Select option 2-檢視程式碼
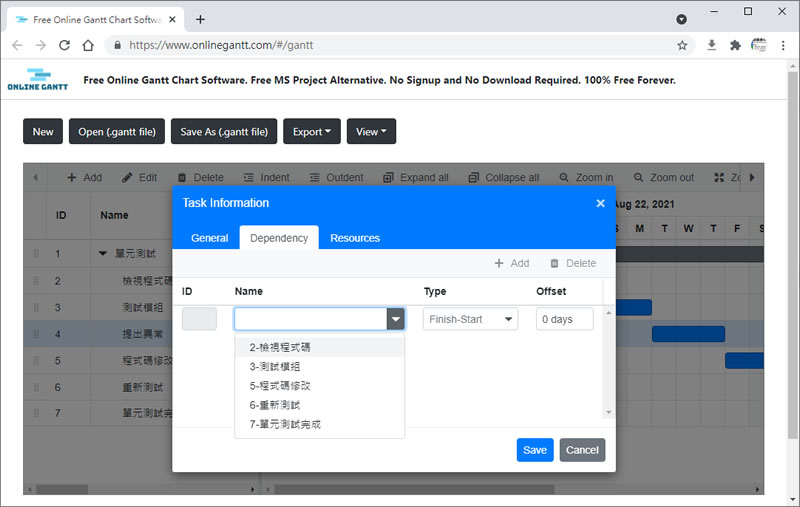 point(319,347)
